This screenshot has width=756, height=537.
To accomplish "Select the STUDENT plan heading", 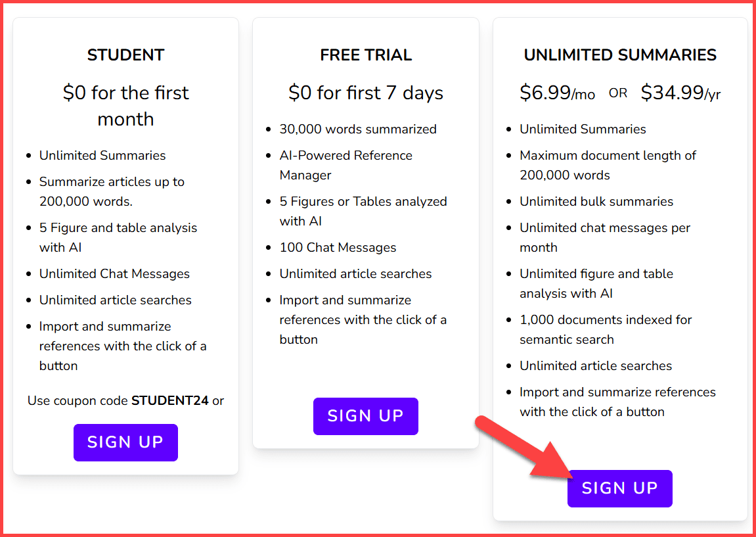I will click(125, 55).
